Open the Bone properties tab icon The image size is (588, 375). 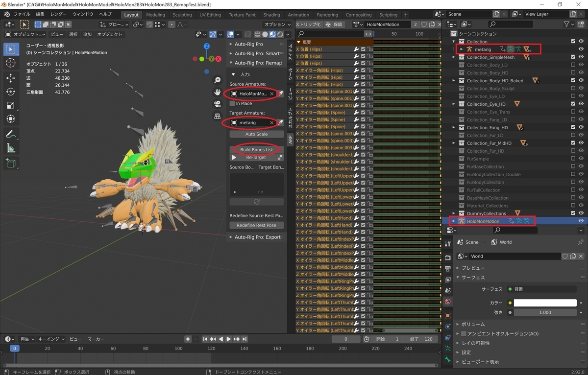point(447,360)
